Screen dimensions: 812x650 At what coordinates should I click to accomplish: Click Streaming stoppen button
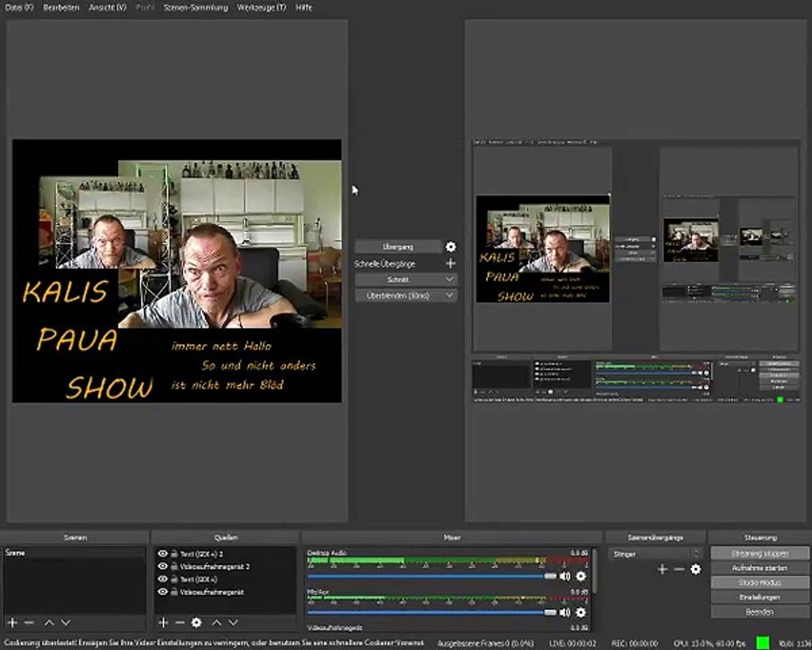760,553
